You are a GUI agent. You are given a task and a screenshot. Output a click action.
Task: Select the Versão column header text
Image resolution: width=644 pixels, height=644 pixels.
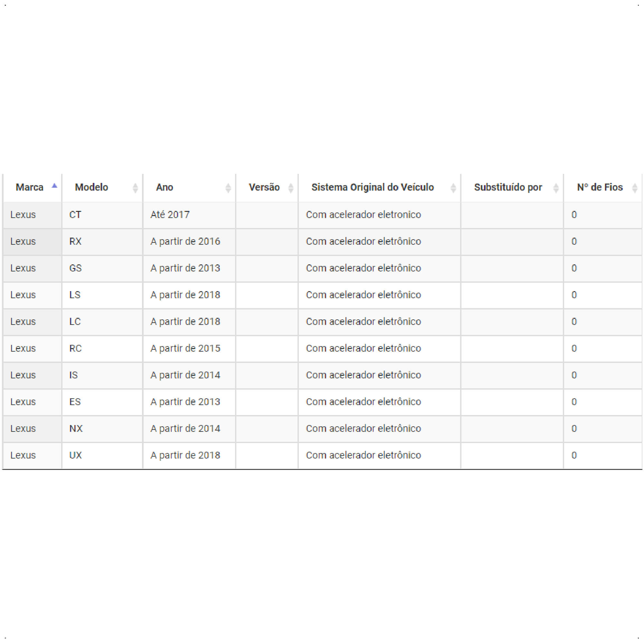[x=264, y=187]
